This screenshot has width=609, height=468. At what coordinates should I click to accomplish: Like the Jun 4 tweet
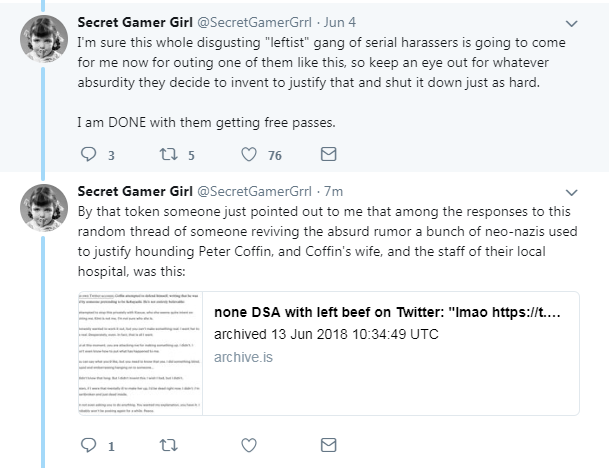point(249,154)
